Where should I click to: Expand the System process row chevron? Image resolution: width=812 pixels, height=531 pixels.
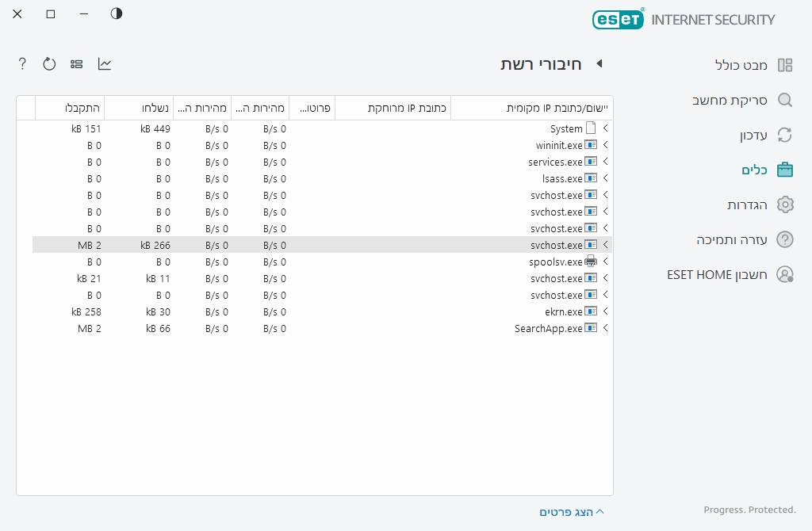pyautogui.click(x=605, y=128)
